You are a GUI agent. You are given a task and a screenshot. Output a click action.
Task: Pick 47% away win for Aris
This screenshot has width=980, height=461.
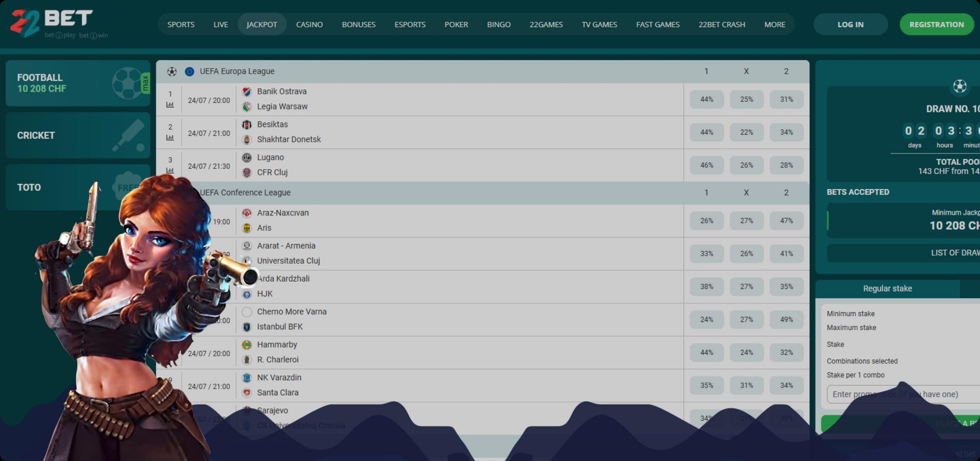pos(786,221)
